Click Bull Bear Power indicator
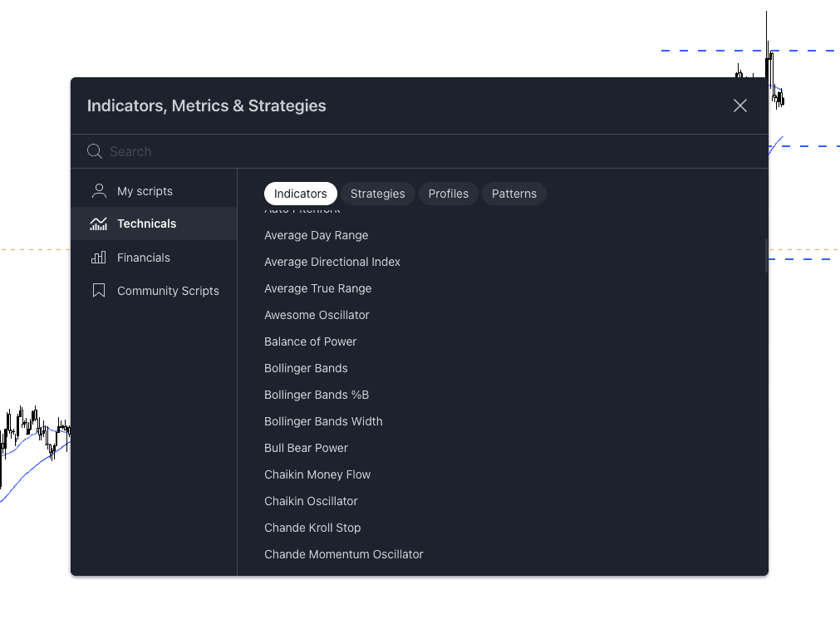The width and height of the screenshot is (840, 624). click(x=306, y=448)
